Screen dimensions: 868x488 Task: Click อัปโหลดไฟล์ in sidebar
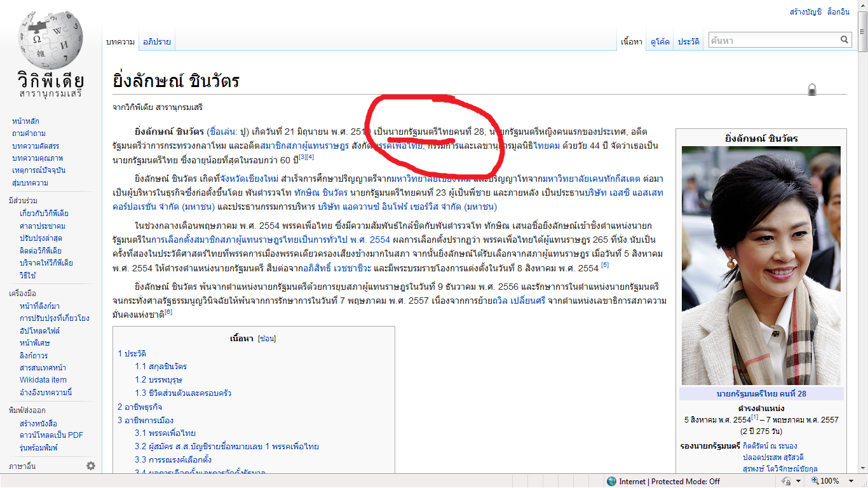(39, 331)
